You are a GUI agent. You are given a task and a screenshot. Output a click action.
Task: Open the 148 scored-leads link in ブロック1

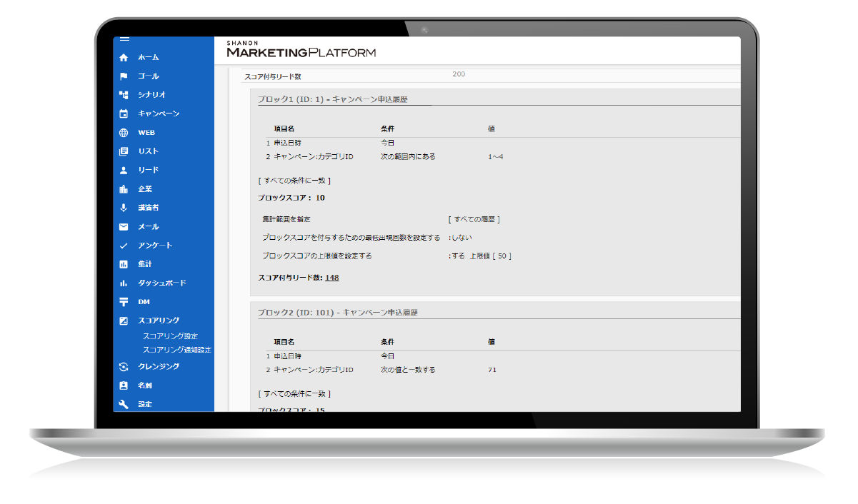331,278
